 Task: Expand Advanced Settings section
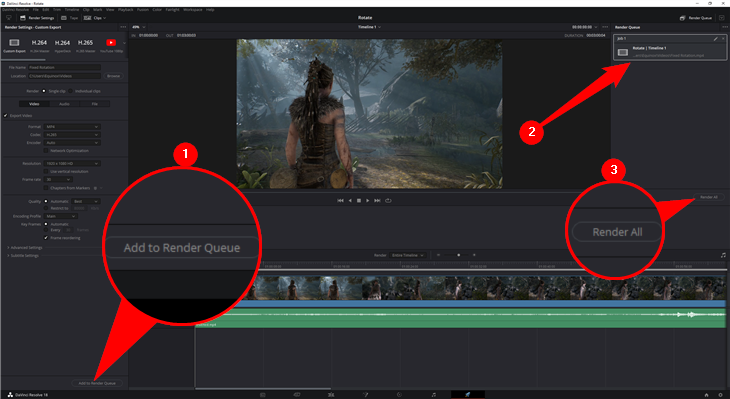[25, 248]
